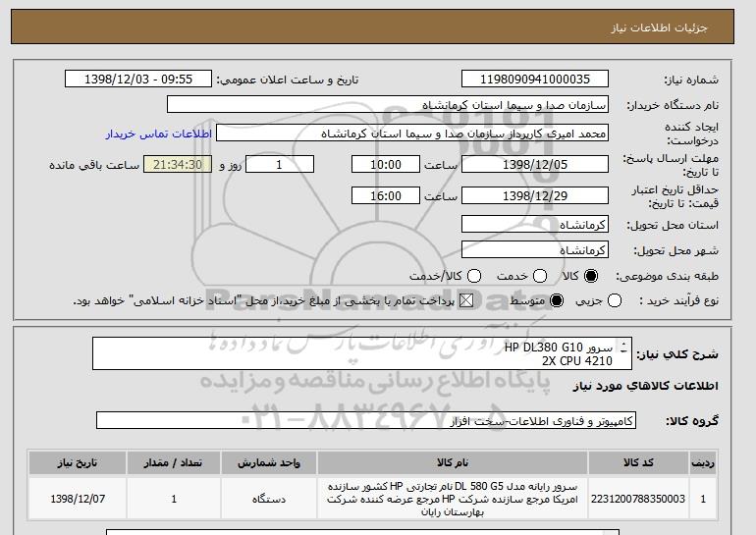
Task: Click the delivery city field کرمانشاه
Action: point(535,249)
